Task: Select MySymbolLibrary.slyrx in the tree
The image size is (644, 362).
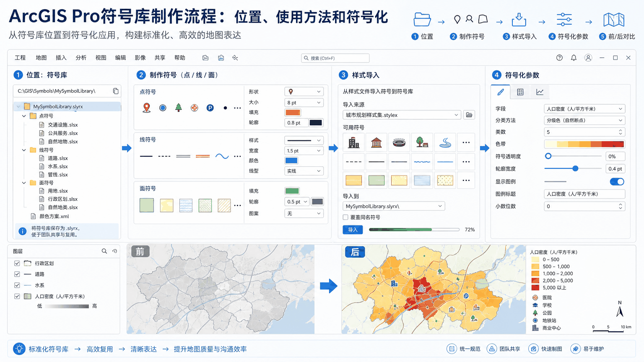Action: 68,106
